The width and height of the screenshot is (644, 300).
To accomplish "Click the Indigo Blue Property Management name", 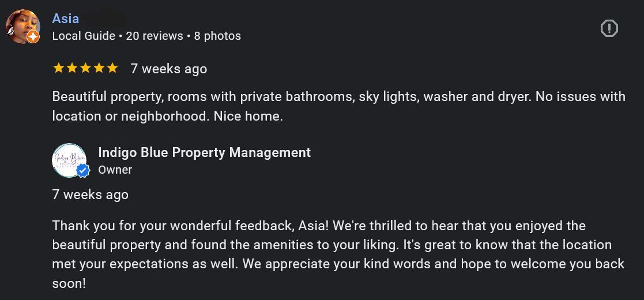I will click(204, 152).
